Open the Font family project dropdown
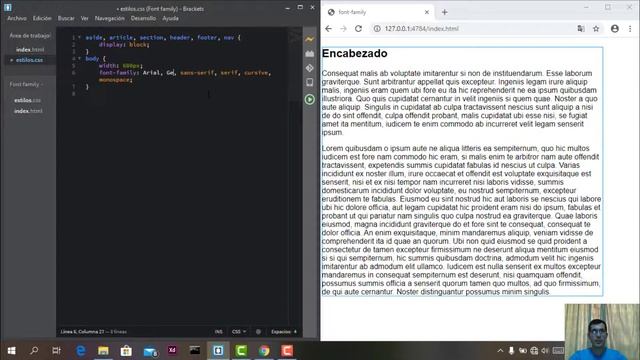The height and width of the screenshot is (360, 640). click(26, 84)
